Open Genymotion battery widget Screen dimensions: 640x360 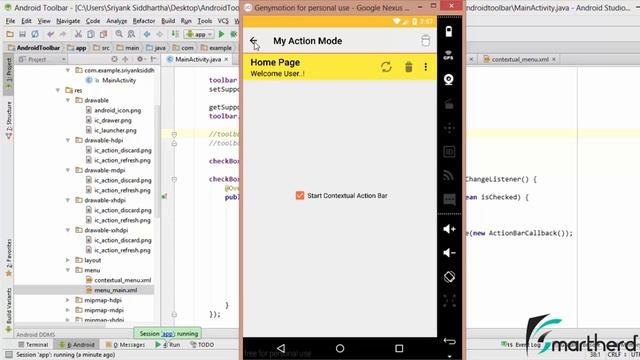click(x=449, y=31)
